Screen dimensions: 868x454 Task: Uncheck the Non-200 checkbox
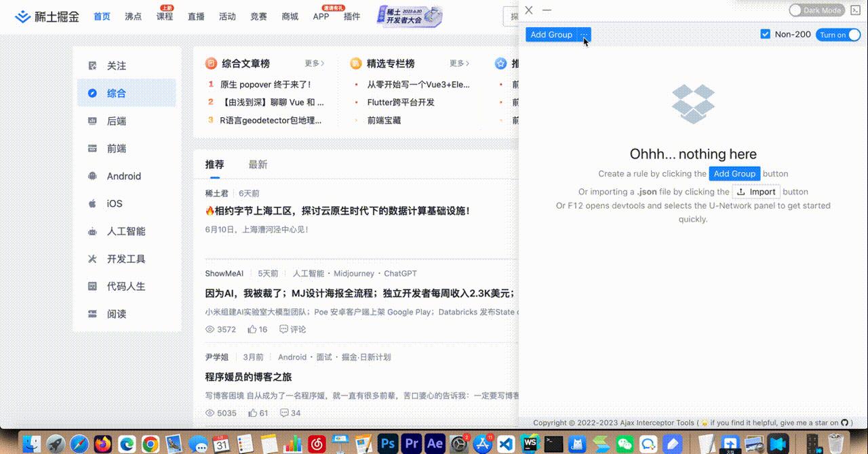765,33
